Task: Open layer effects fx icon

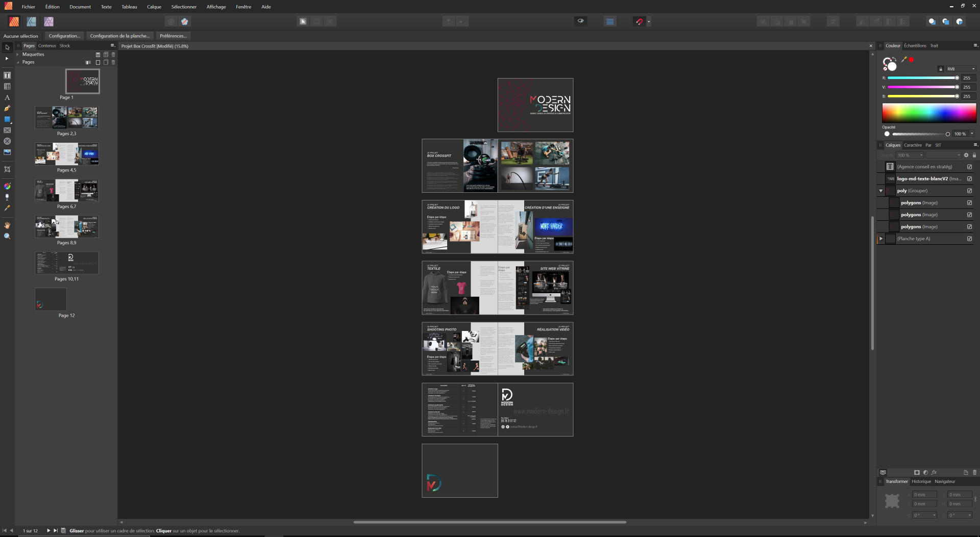Action: [x=934, y=472]
